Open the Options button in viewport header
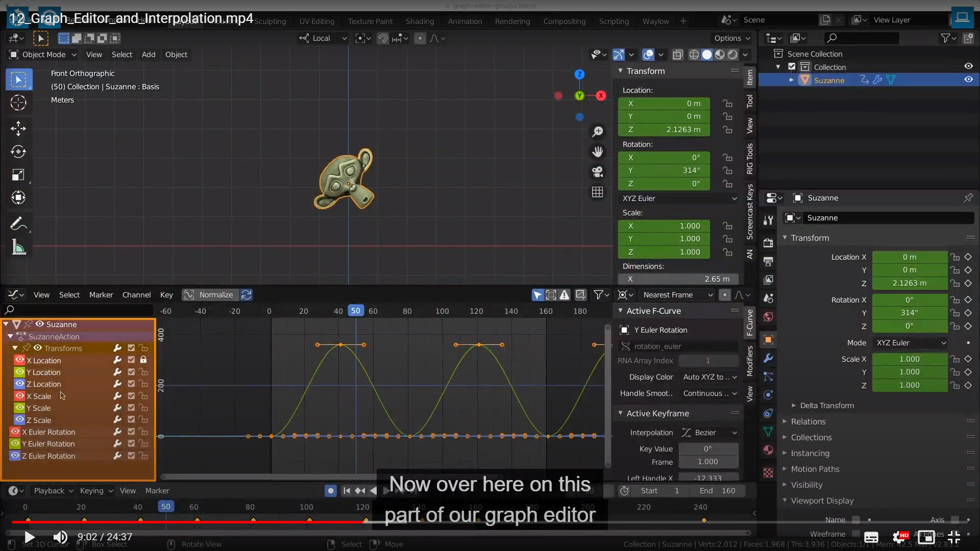980x551 pixels. click(731, 38)
